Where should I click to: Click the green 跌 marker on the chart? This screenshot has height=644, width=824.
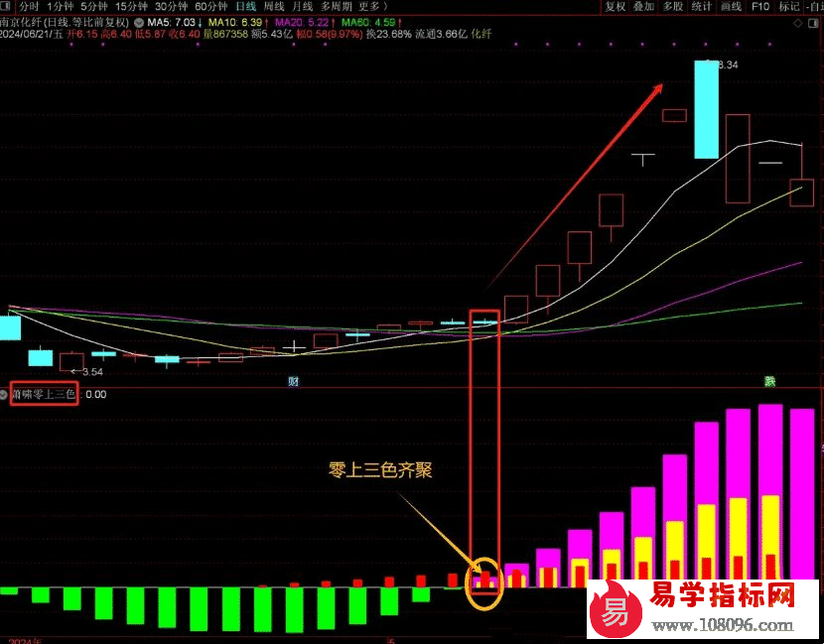[x=769, y=382]
